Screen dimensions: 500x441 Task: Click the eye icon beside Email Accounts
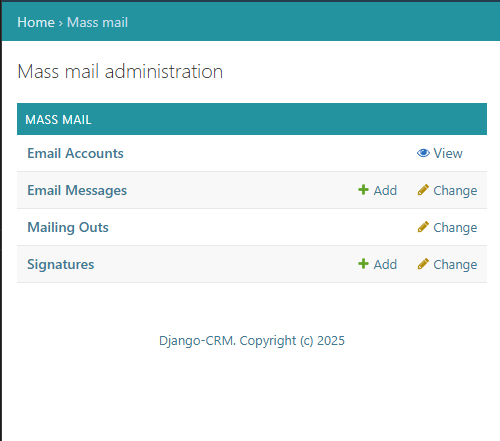(423, 153)
